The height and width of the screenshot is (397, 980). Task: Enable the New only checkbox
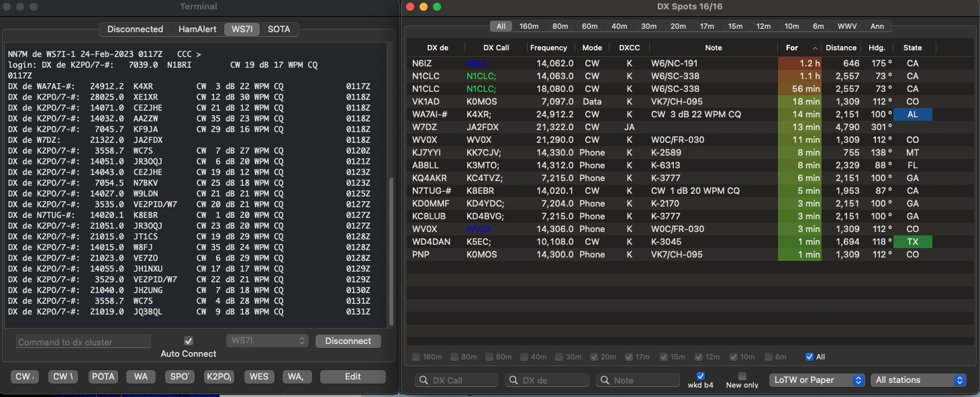(x=742, y=376)
